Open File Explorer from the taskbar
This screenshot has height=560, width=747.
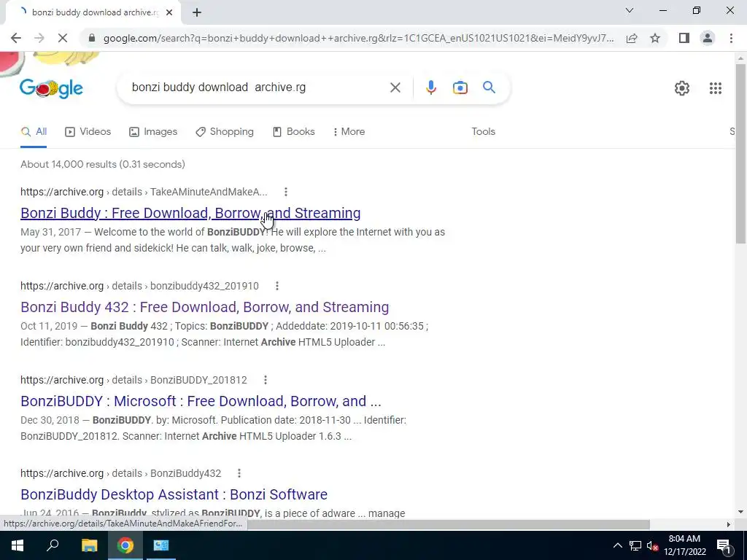coord(89,545)
